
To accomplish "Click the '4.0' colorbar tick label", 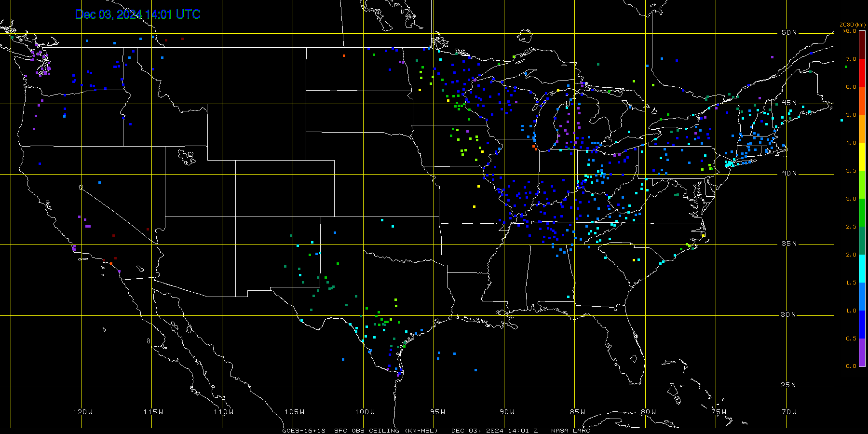I will pos(851,143).
